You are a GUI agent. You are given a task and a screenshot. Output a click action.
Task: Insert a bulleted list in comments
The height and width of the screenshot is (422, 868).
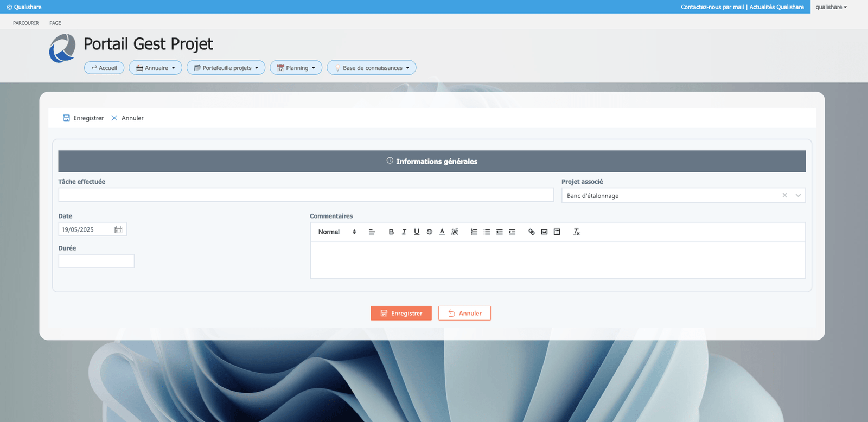487,232
